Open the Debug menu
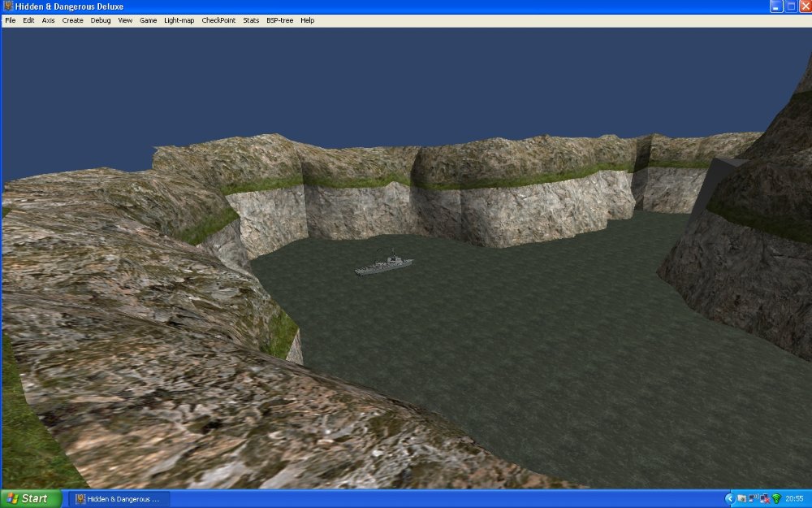 101,20
